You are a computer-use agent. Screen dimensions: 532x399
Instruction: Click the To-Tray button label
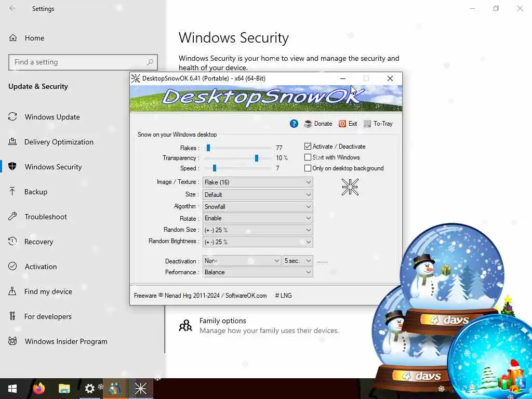[x=383, y=124]
